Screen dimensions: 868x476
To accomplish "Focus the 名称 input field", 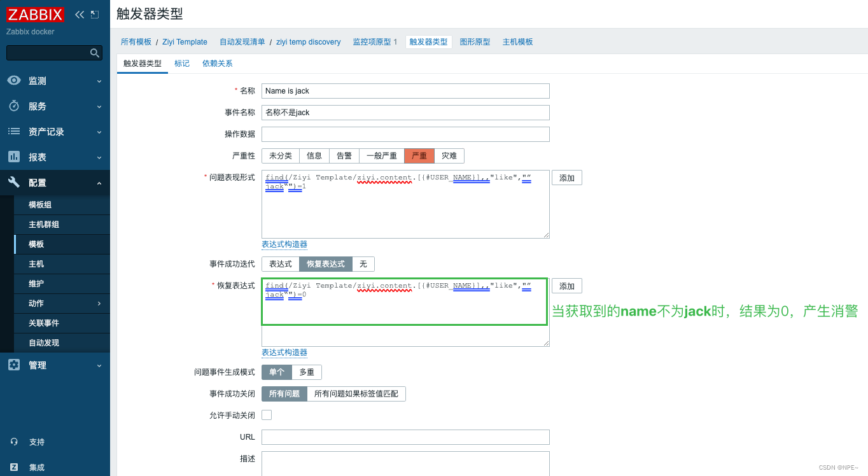I will click(405, 91).
